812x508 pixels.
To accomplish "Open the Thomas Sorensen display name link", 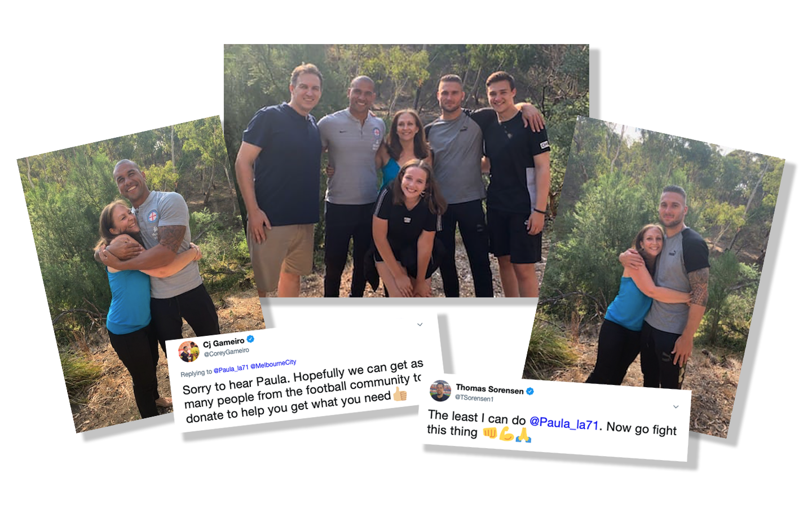I will [489, 389].
